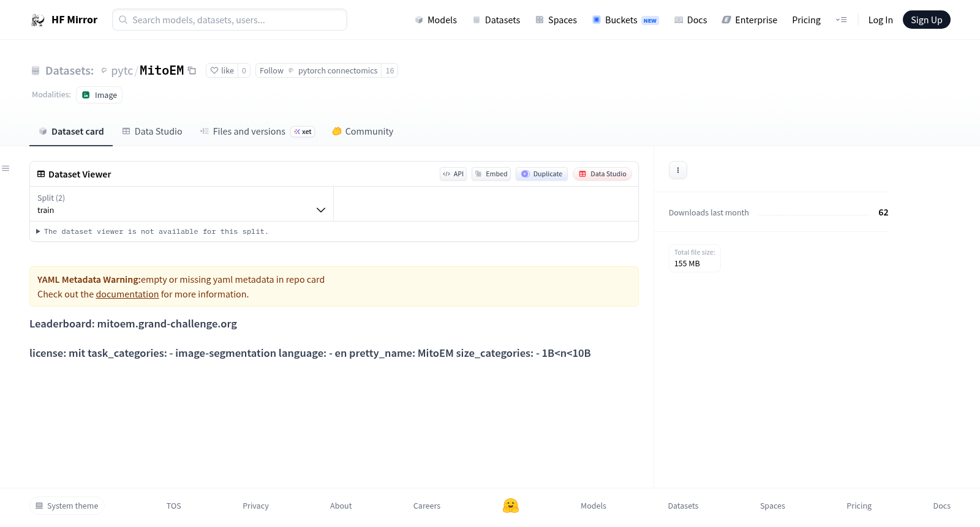This screenshot has width=980, height=527.
Task: Open the documentation link in YAML warning
Action: (127, 294)
